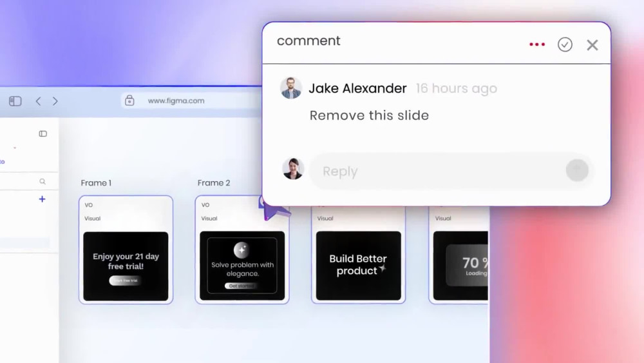
Task: Click the Visual label above 'Build Better product'
Action: point(325,219)
